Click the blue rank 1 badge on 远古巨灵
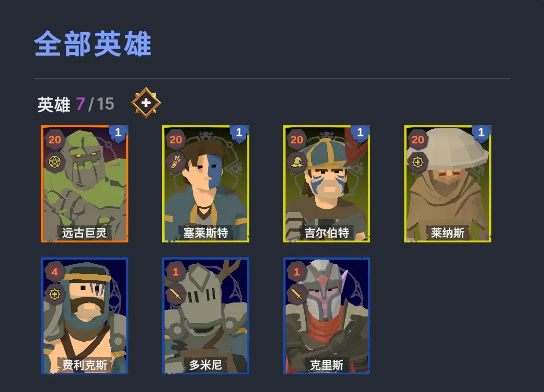The image size is (544, 392). click(118, 133)
